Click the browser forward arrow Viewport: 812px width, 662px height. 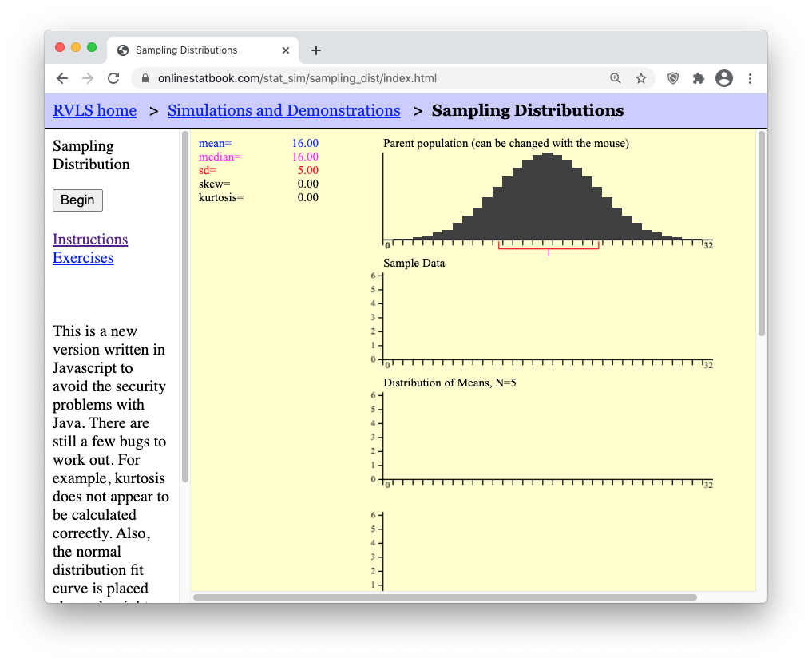click(88, 78)
